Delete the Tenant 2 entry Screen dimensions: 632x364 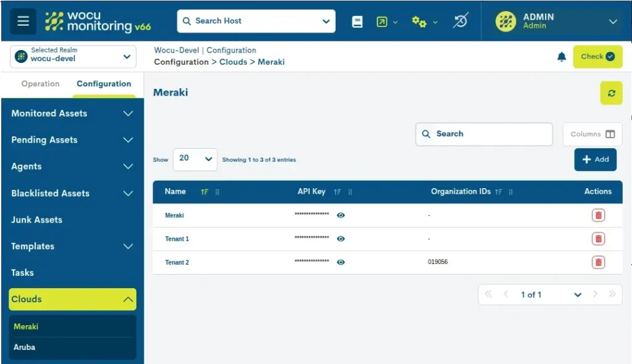pyautogui.click(x=597, y=262)
